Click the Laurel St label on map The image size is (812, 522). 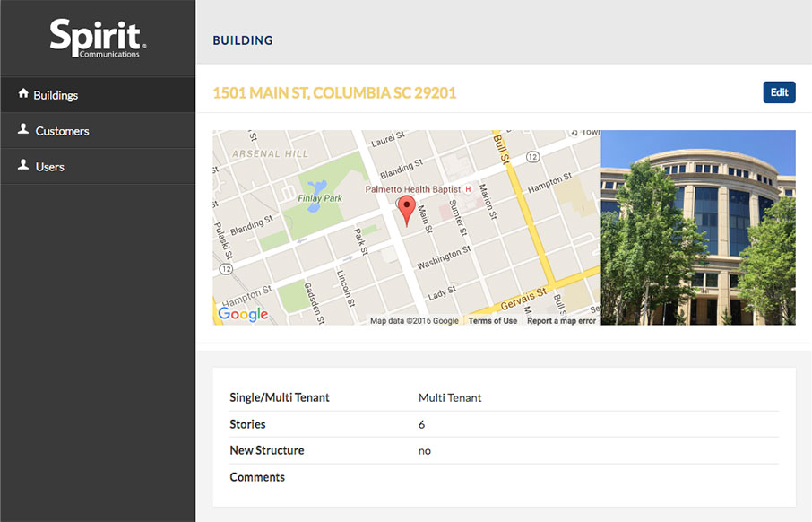pos(388,139)
